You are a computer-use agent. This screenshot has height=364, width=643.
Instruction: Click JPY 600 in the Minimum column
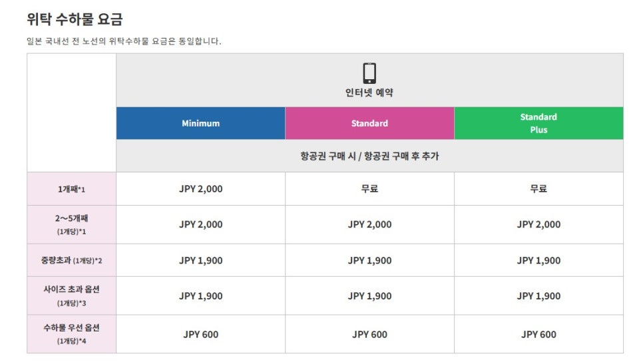coord(200,335)
